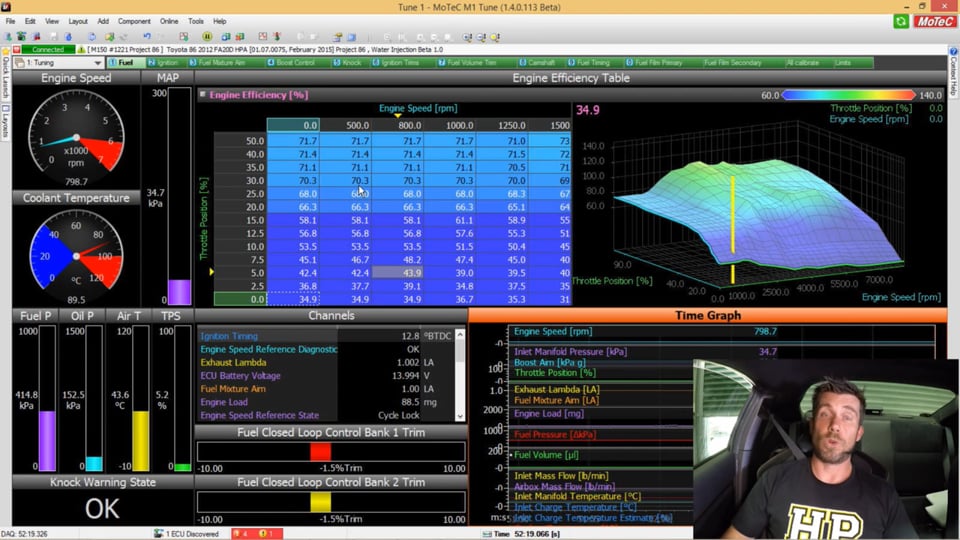Click red marker on Bank 1 Trim bar
Viewport: 960px width, 540px height.
point(320,452)
